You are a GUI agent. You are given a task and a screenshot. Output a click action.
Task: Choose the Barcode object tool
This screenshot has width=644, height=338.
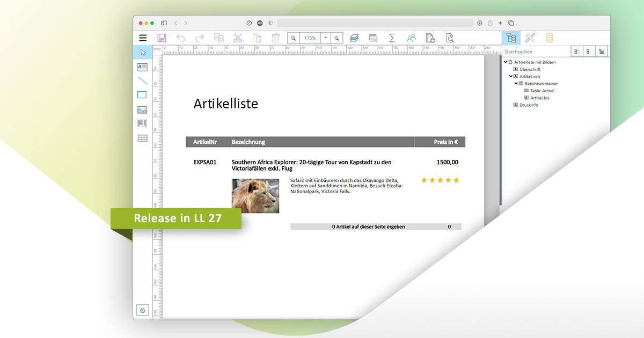[x=142, y=123]
